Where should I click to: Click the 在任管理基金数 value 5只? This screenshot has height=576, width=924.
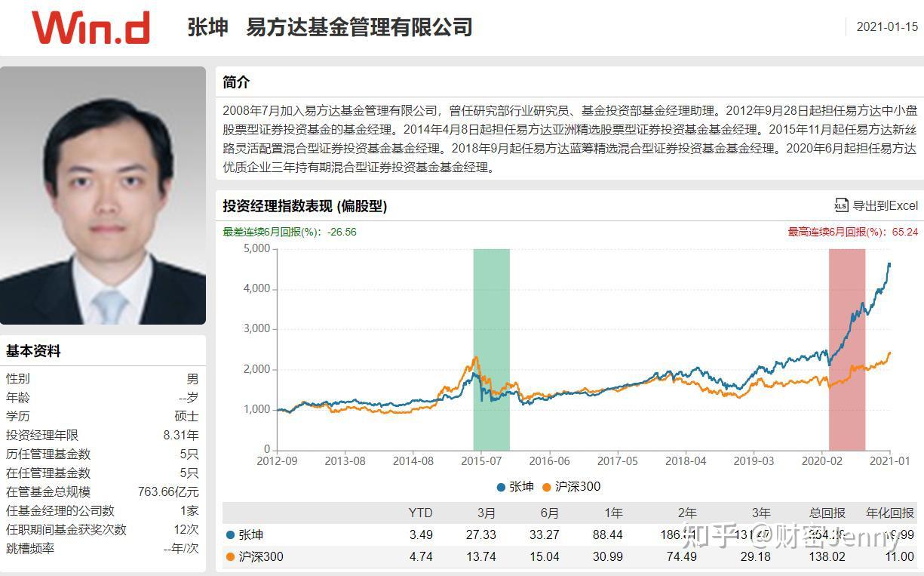(x=189, y=473)
